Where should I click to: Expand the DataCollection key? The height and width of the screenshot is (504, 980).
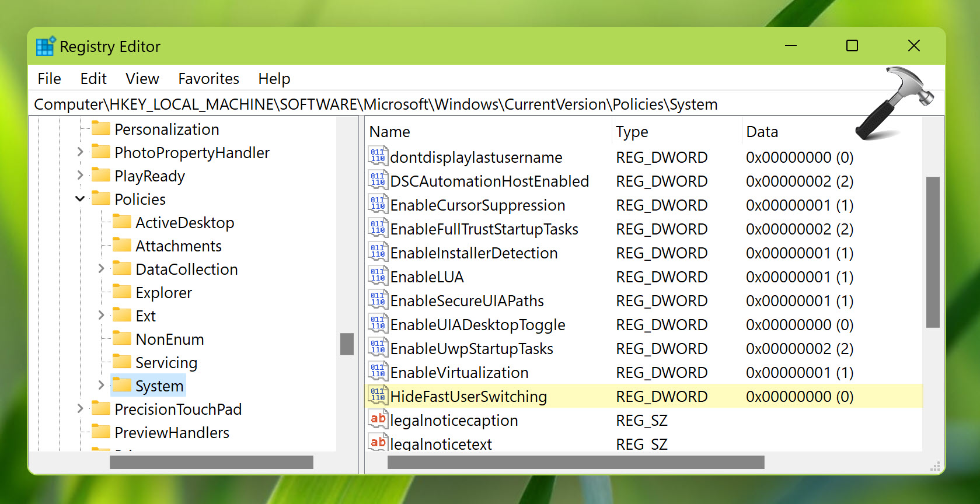point(101,269)
